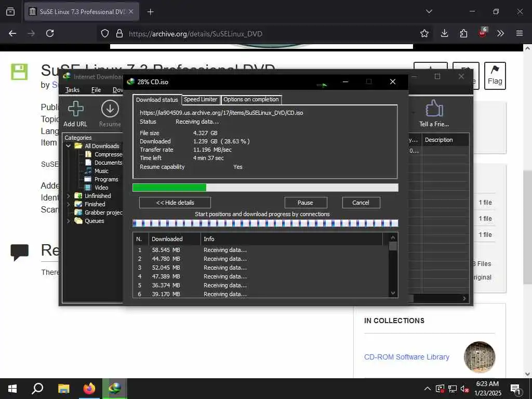
Task: Click the Description column header
Action: (x=445, y=140)
